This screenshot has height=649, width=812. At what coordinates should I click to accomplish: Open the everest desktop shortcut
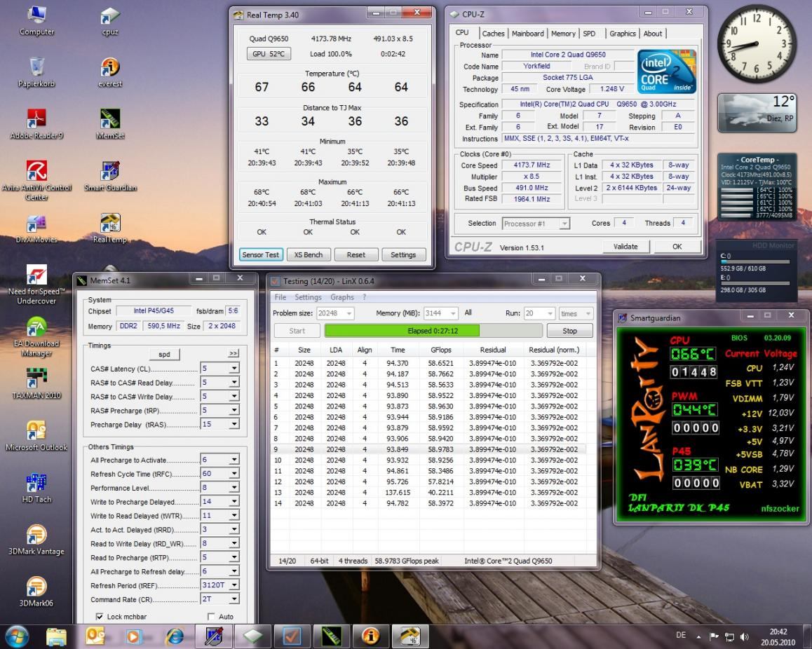pos(109,68)
